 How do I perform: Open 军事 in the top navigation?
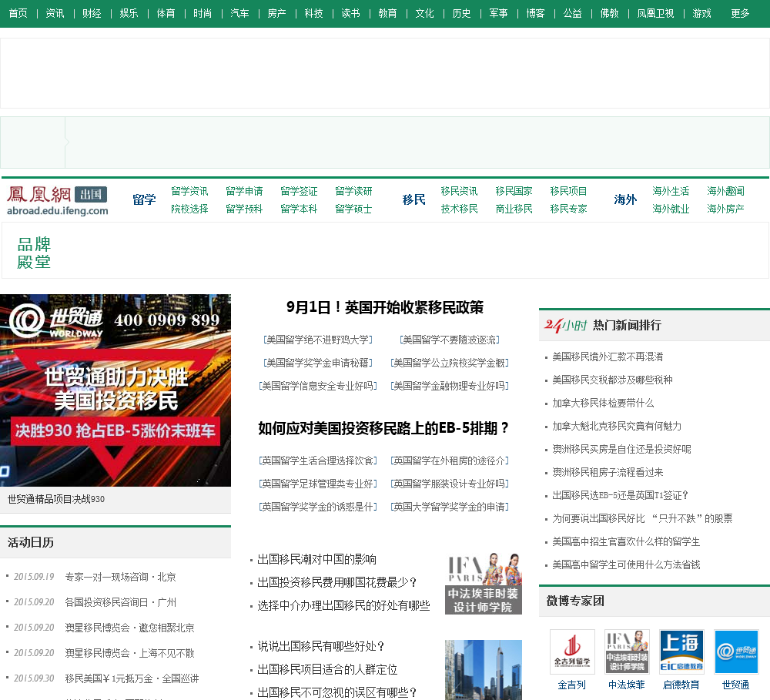[x=498, y=13]
